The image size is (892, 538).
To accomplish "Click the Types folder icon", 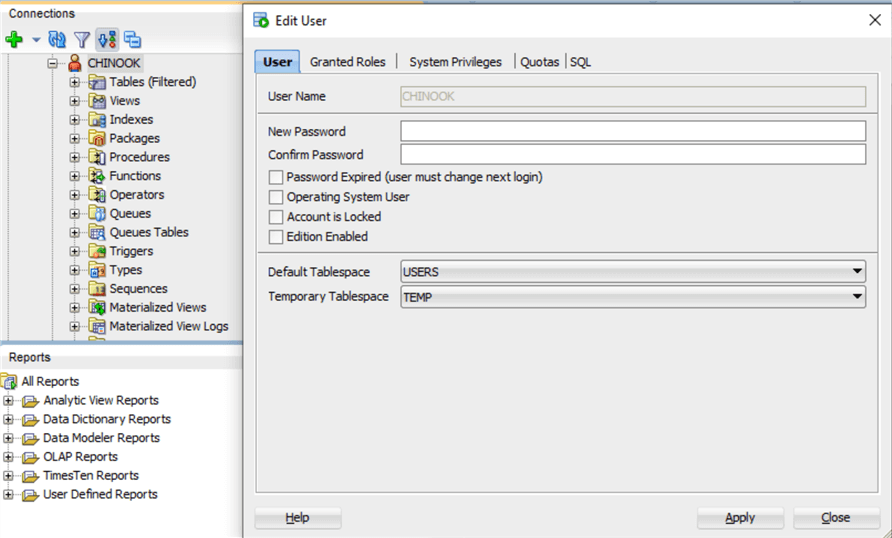I will 97,270.
